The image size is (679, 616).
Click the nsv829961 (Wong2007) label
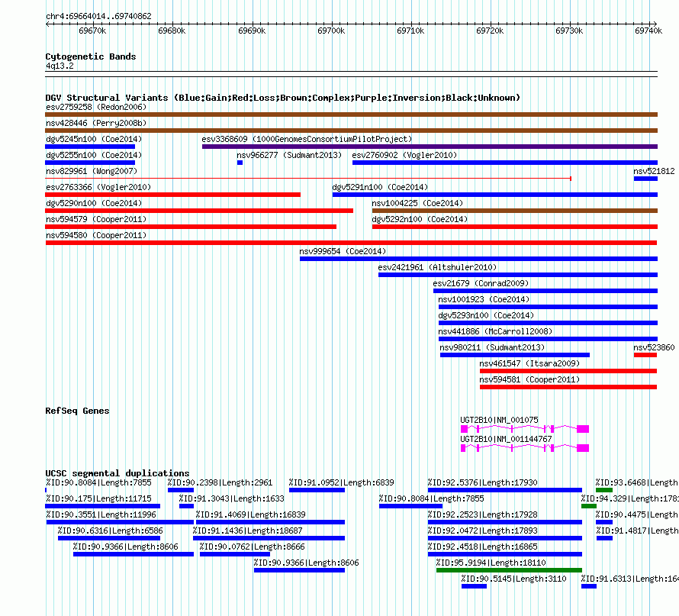(92, 171)
